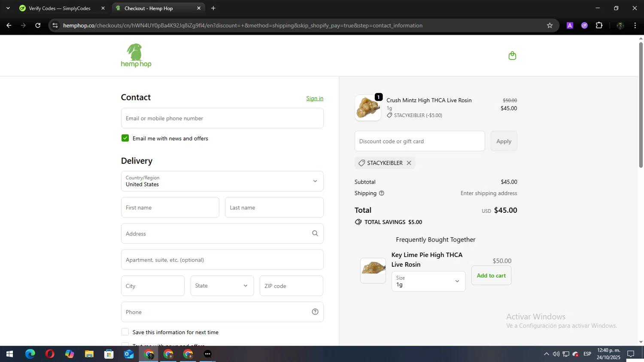644x362 pixels.
Task: Open the browser extensions puzzle icon
Action: 599,25
